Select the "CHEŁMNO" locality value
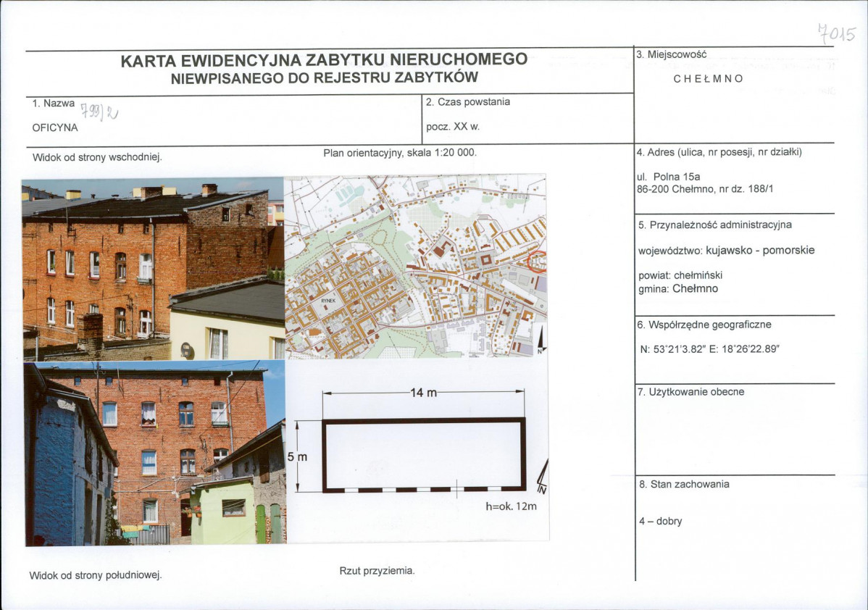Image resolution: width=868 pixels, height=610 pixels. (708, 79)
